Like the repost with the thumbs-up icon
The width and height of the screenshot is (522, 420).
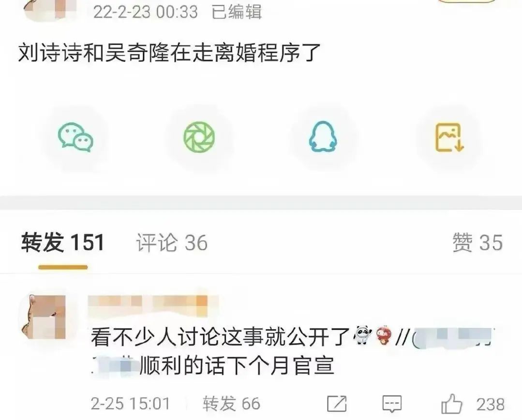(x=451, y=404)
